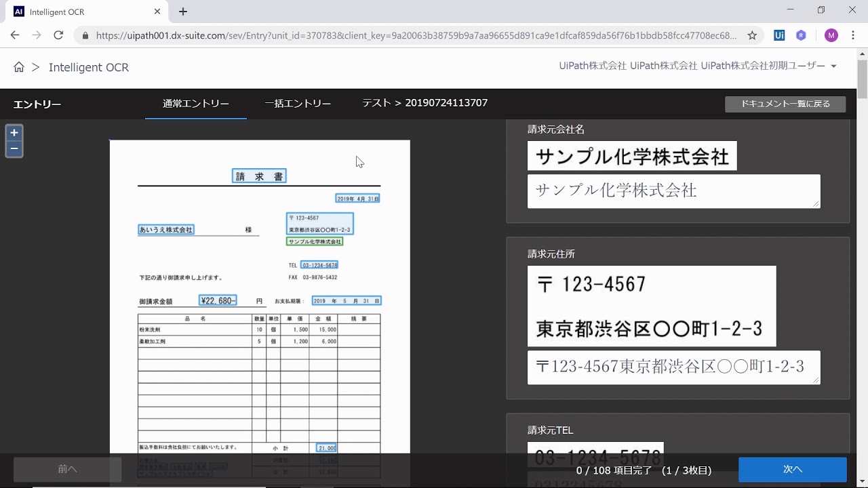Screen dimensions: 868x488
Task: Switch to the 通常エントリー tab
Action: pos(196,104)
